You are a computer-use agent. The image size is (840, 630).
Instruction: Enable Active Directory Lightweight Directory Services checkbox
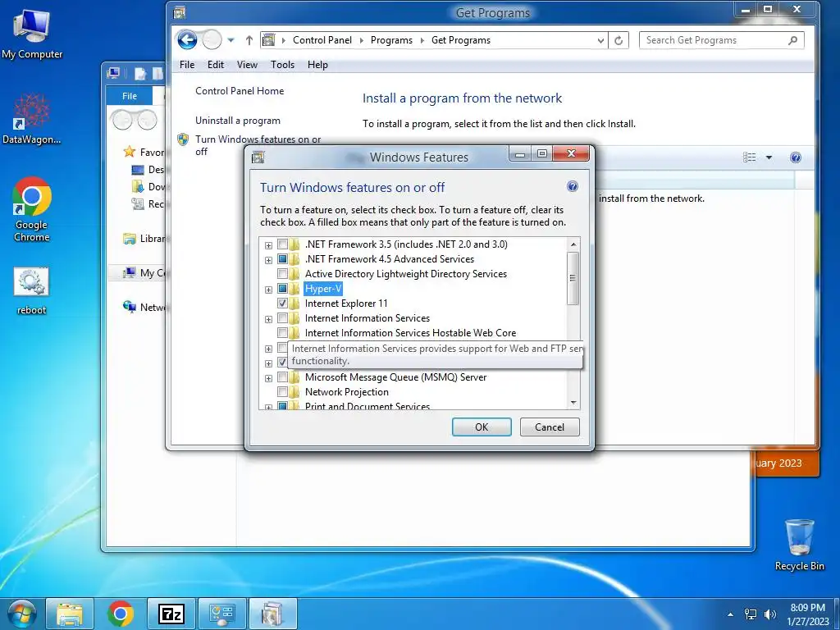[282, 274]
